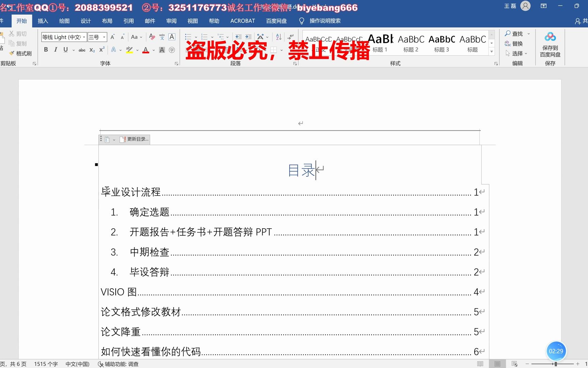Viewport: 588px width, 368px height.
Task: Open the font size dropdown
Action: (104, 37)
